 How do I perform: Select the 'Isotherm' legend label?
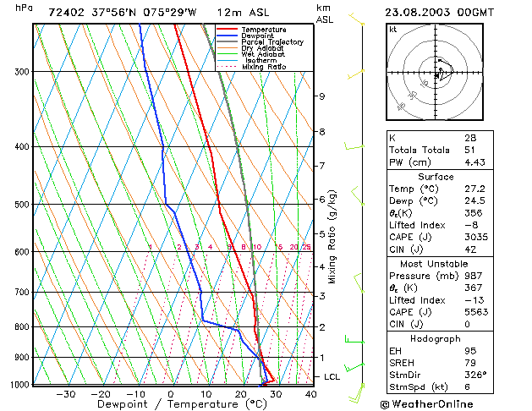[261, 60]
